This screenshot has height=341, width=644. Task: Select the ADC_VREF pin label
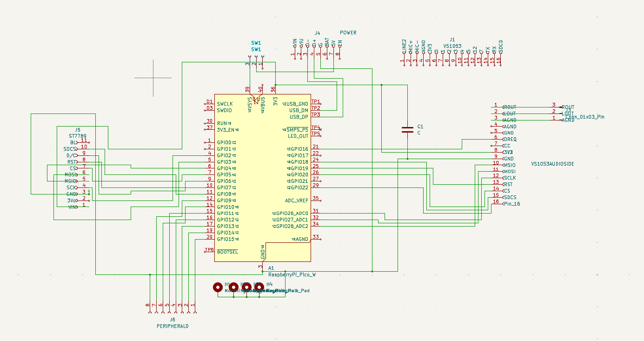pos(297,201)
